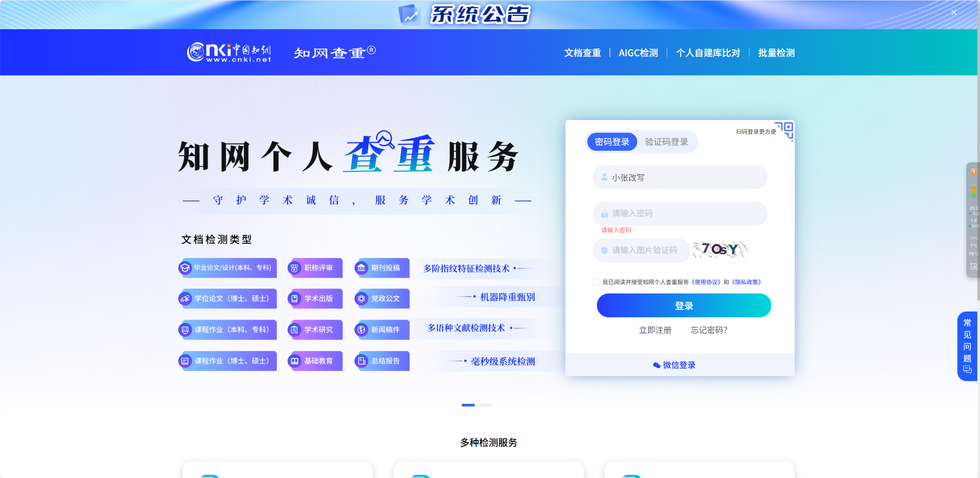Select the 期刊投稿 detection icon

(x=362, y=268)
